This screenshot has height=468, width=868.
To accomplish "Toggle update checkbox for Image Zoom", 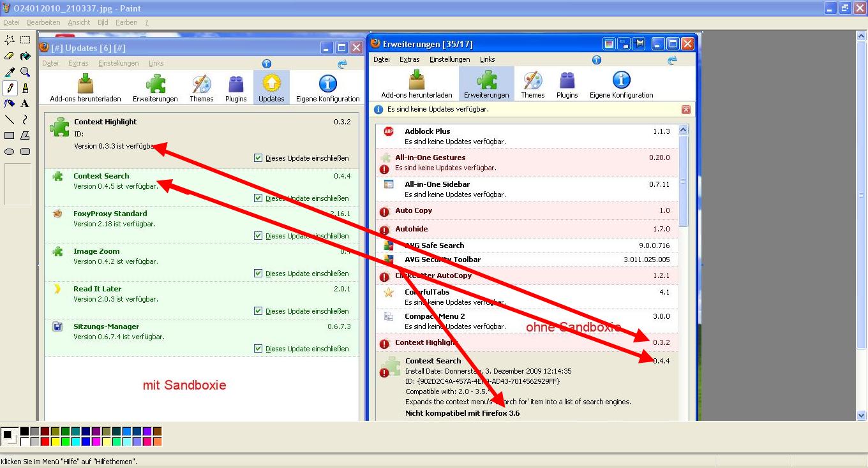I will click(x=258, y=274).
